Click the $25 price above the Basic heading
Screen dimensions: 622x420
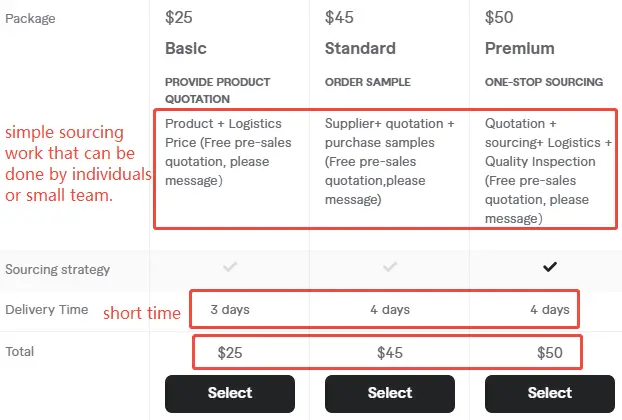(179, 17)
